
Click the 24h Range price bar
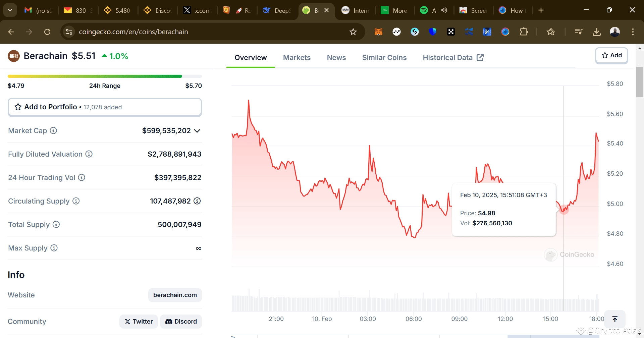(105, 76)
